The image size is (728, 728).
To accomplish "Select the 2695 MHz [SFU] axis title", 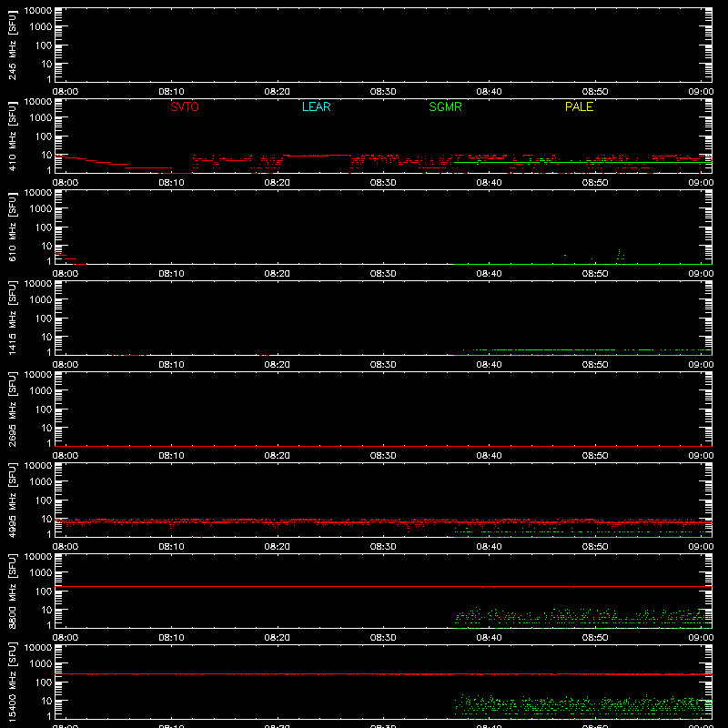I will click(12, 409).
